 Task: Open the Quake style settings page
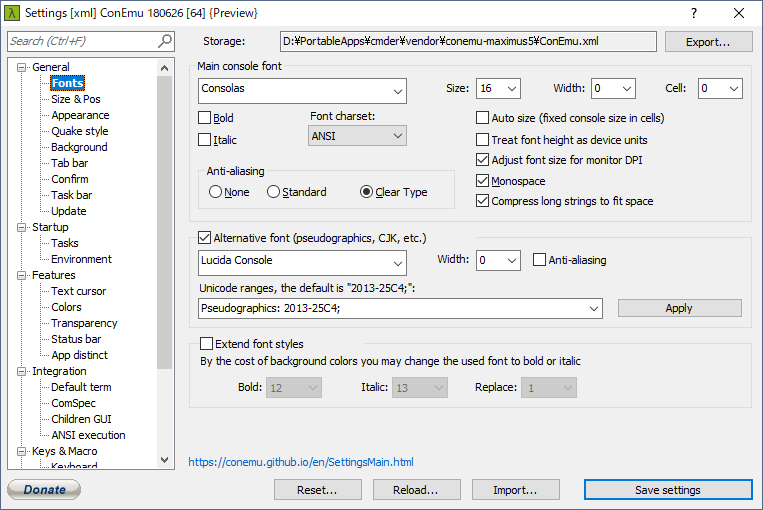[x=80, y=131]
